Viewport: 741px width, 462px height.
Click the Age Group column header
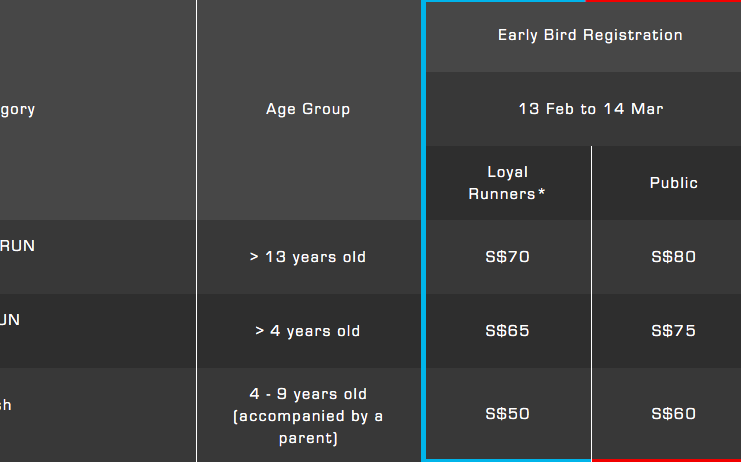click(x=308, y=109)
